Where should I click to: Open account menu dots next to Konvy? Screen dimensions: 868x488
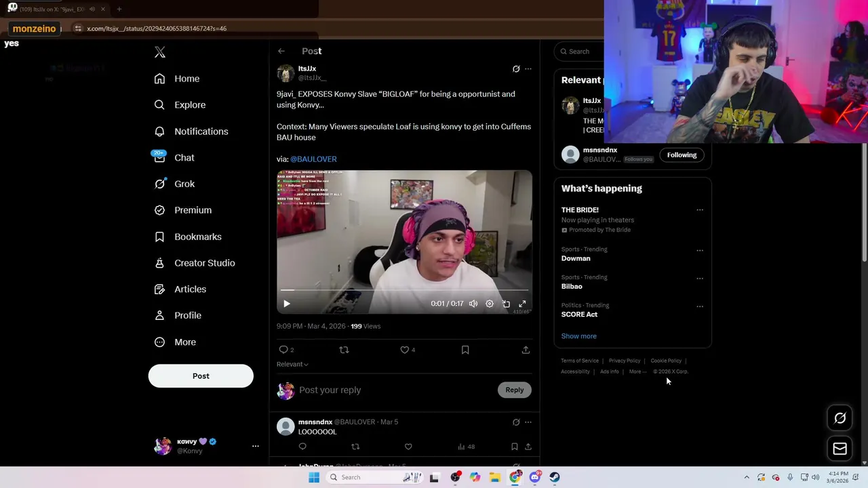click(x=256, y=446)
